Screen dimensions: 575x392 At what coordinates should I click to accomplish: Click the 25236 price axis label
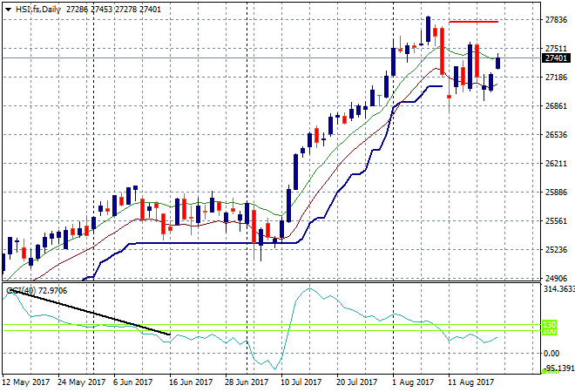(x=557, y=249)
